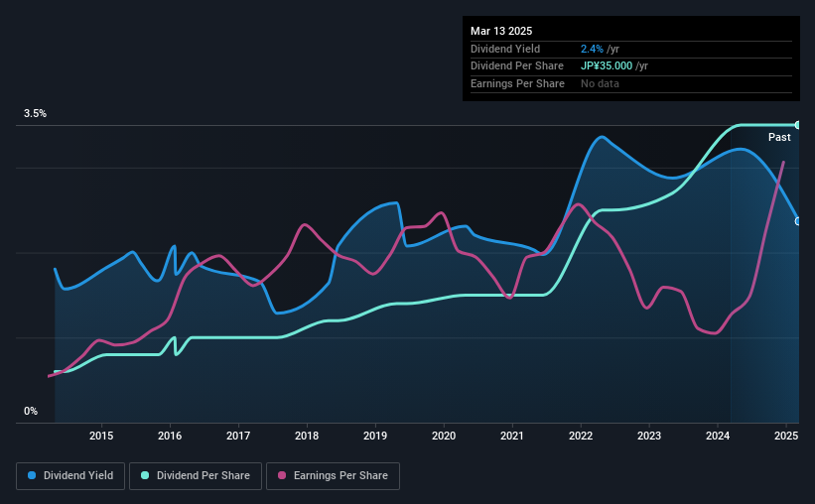The width and height of the screenshot is (815, 504).
Task: Click the 2.4% dividend yield value in tooltip
Action: click(592, 49)
